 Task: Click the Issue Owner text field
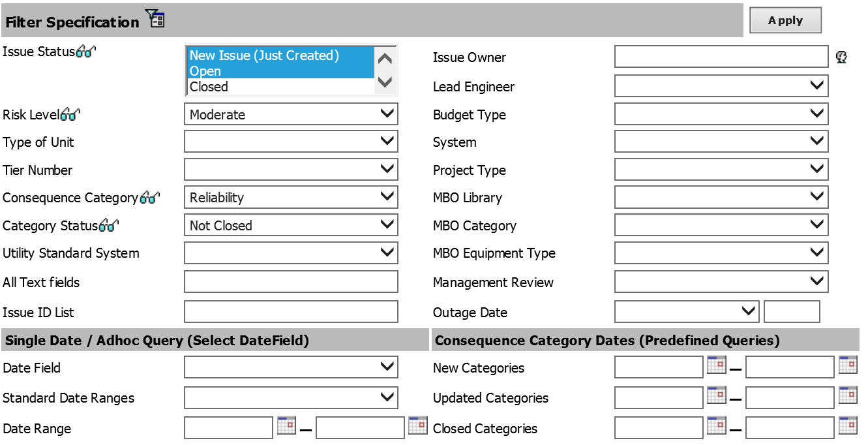(721, 57)
